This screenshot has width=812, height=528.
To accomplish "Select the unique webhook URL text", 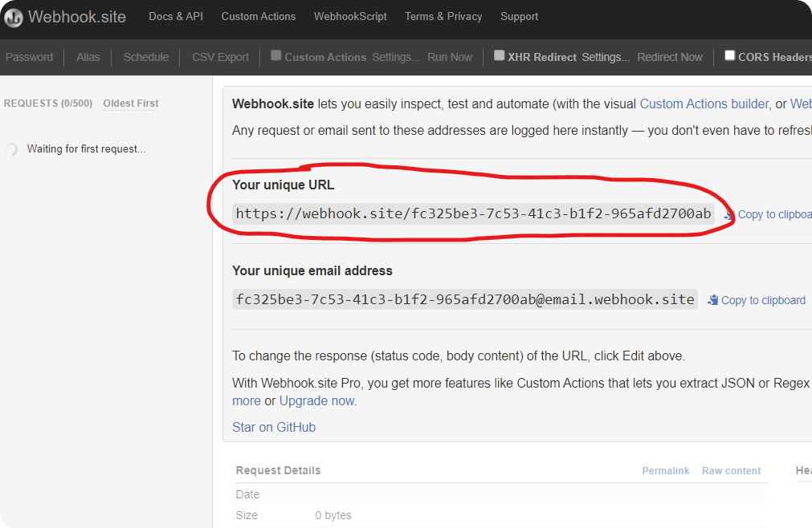I will pos(473,213).
